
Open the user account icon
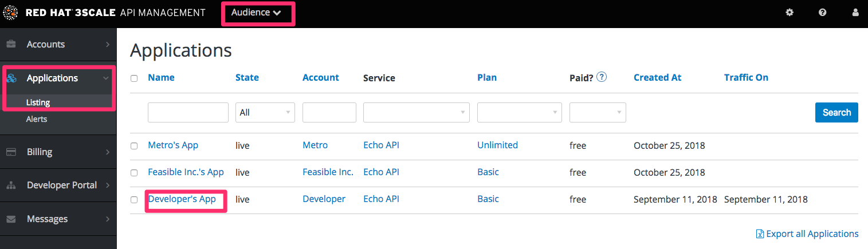(x=856, y=13)
